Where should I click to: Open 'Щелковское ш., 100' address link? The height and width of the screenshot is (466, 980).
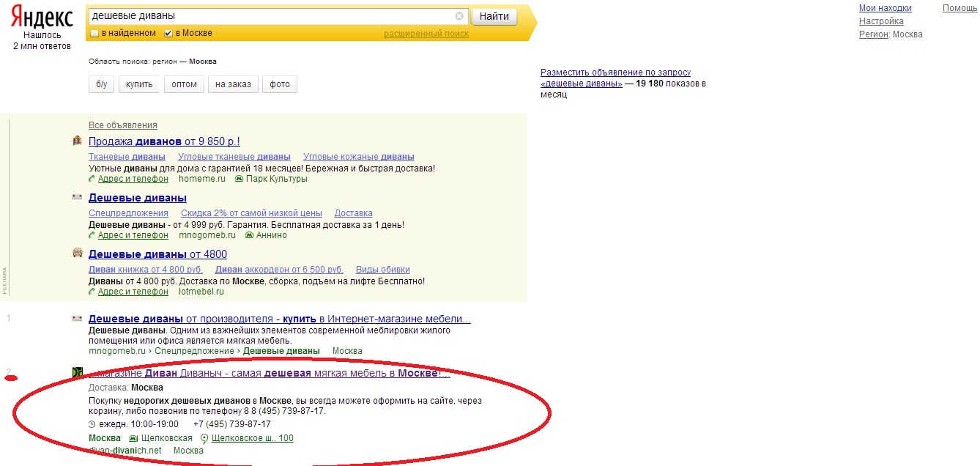pyautogui.click(x=252, y=438)
